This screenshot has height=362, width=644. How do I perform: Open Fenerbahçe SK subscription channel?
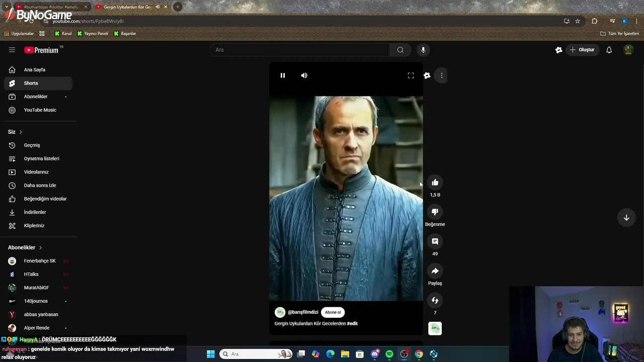(38, 261)
